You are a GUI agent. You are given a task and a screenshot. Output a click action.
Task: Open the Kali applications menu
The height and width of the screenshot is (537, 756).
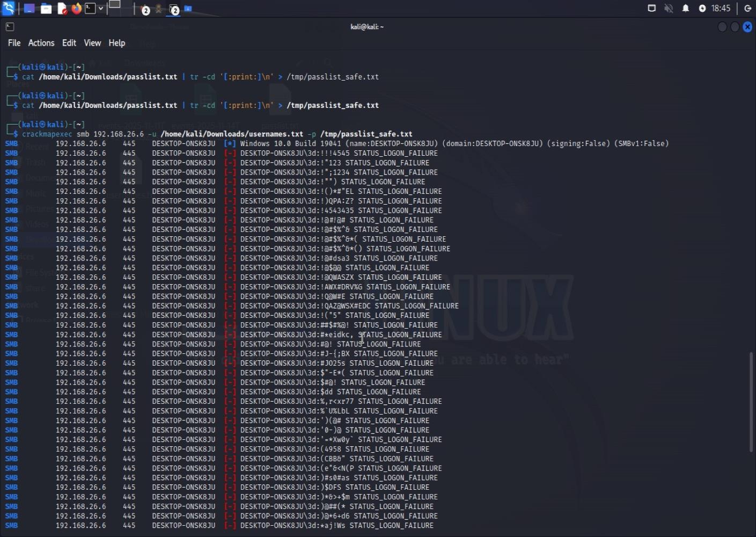point(8,8)
